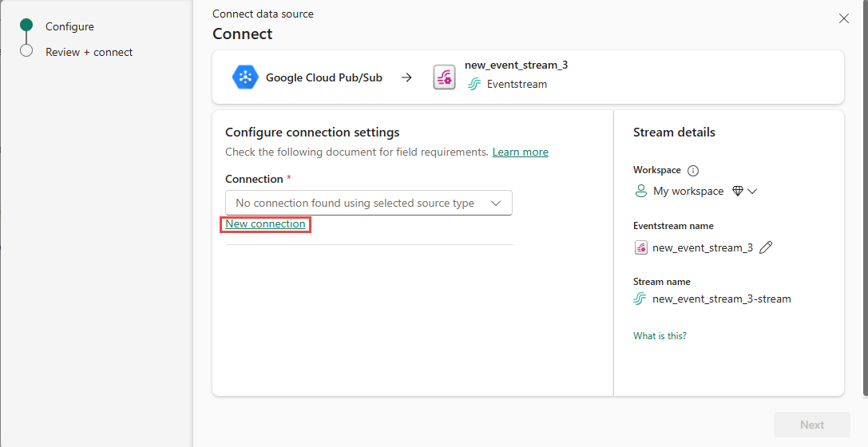Click the person icon for My workspace
Screen dimensions: 868x447
(x=640, y=192)
